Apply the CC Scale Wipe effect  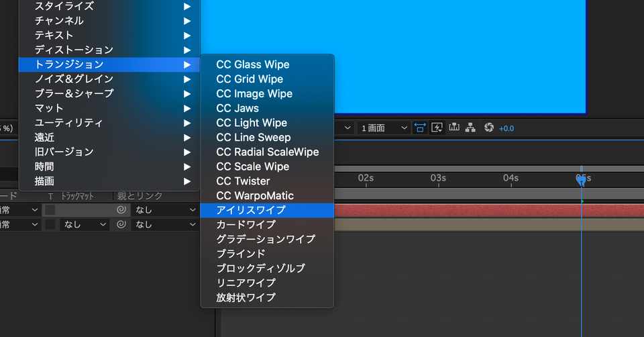point(268,166)
